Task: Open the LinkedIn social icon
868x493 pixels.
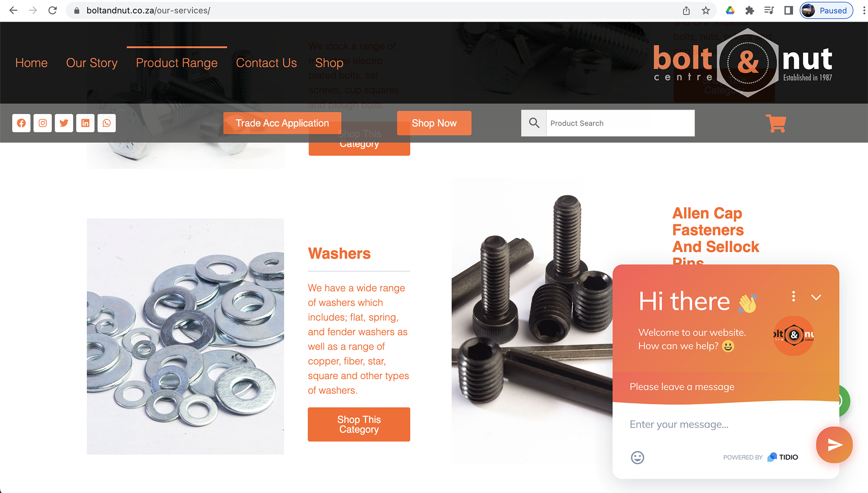Action: [x=85, y=123]
